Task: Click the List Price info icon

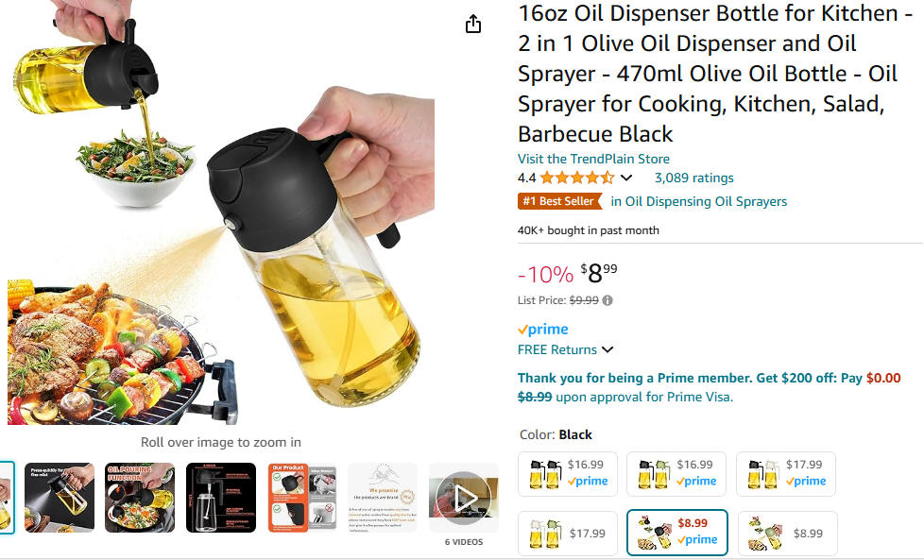Action: click(607, 300)
